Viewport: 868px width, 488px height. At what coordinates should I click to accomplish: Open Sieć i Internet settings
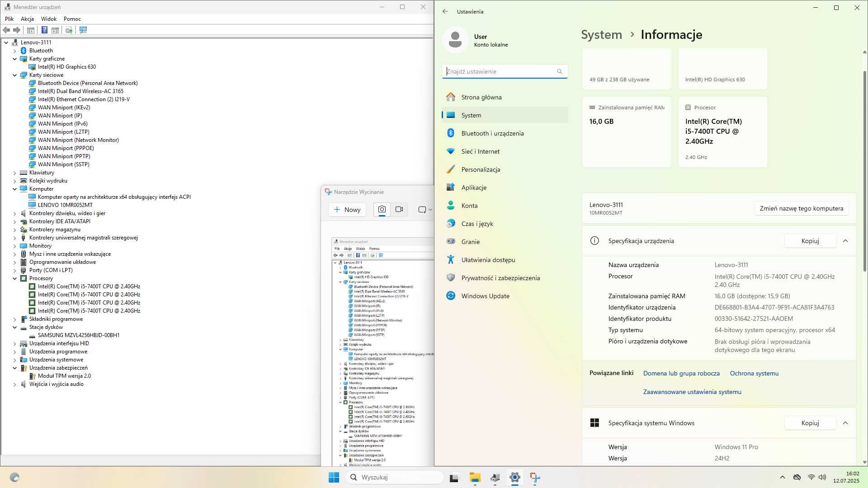[x=505, y=151]
